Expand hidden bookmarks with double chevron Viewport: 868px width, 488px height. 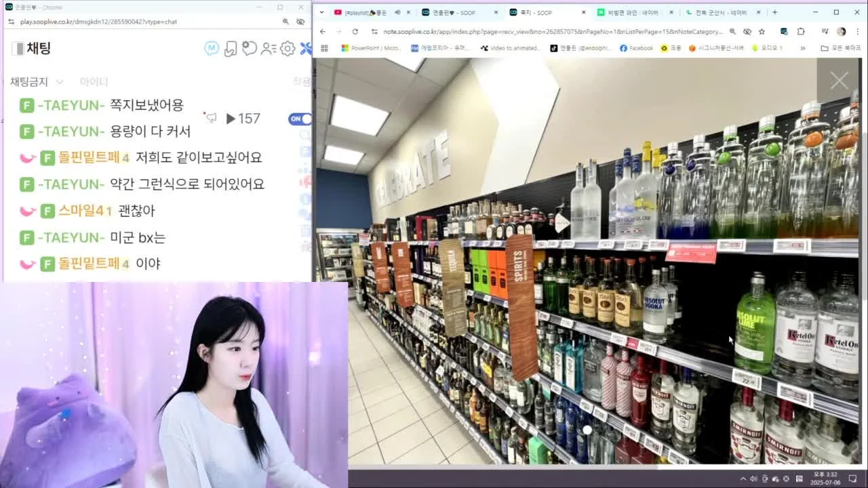point(803,48)
